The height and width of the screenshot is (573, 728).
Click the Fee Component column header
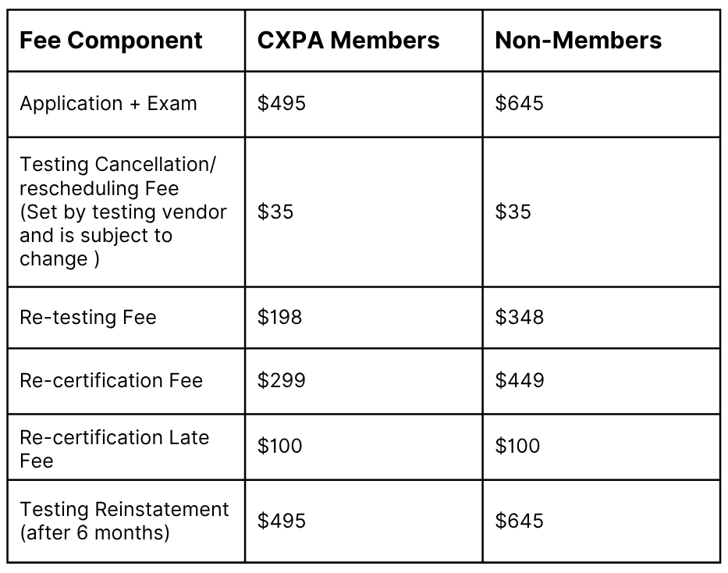[x=111, y=41]
